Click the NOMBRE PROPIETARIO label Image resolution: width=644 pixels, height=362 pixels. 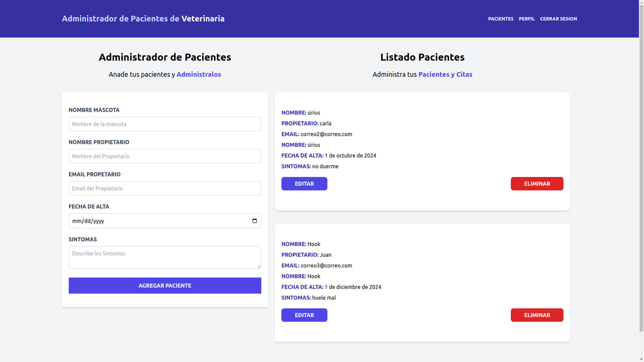pyautogui.click(x=99, y=142)
